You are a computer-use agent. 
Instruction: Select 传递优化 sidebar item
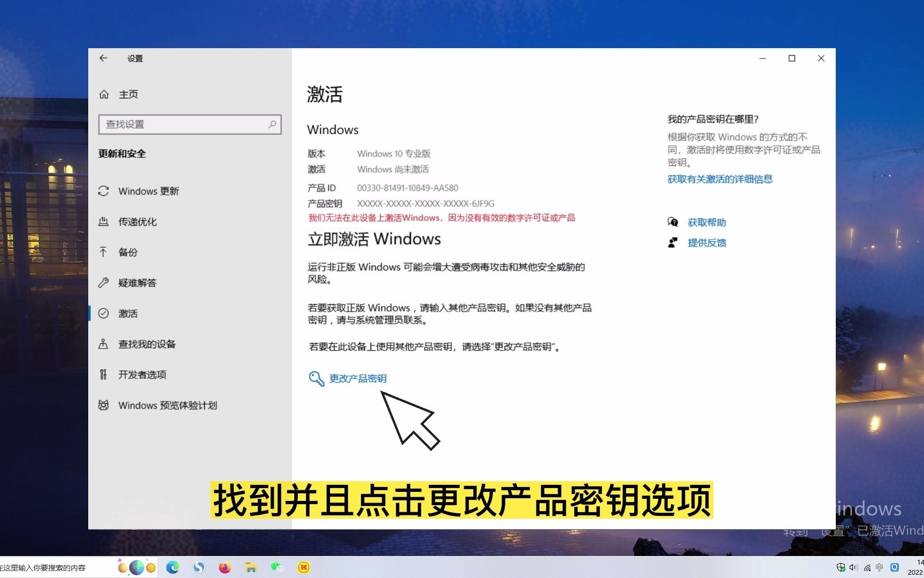137,222
